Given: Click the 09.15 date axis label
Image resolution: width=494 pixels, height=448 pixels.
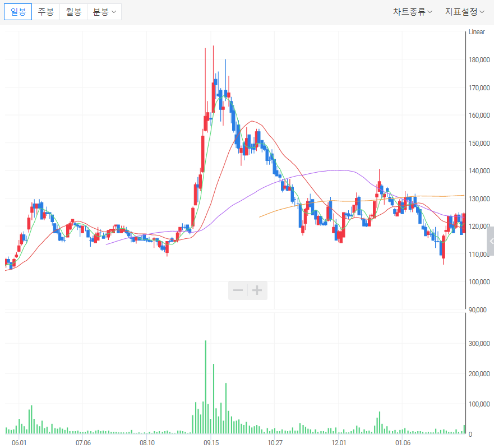Looking at the screenshot, I should pyautogui.click(x=211, y=442).
